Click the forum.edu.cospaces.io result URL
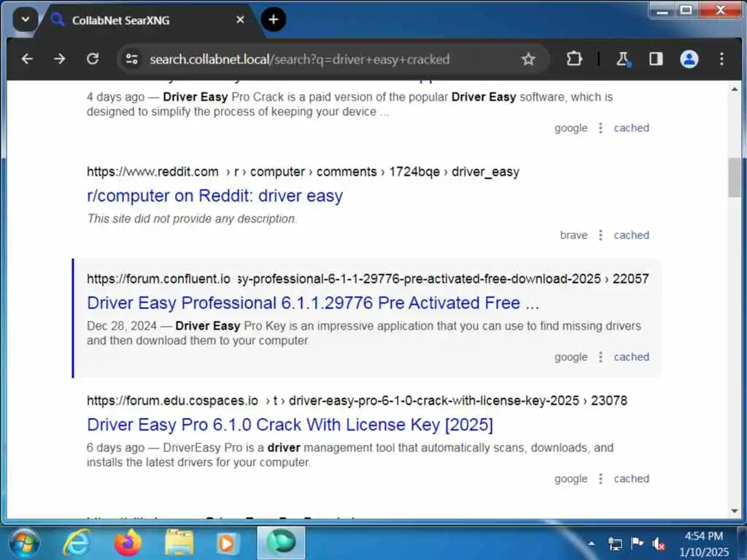 point(357,400)
